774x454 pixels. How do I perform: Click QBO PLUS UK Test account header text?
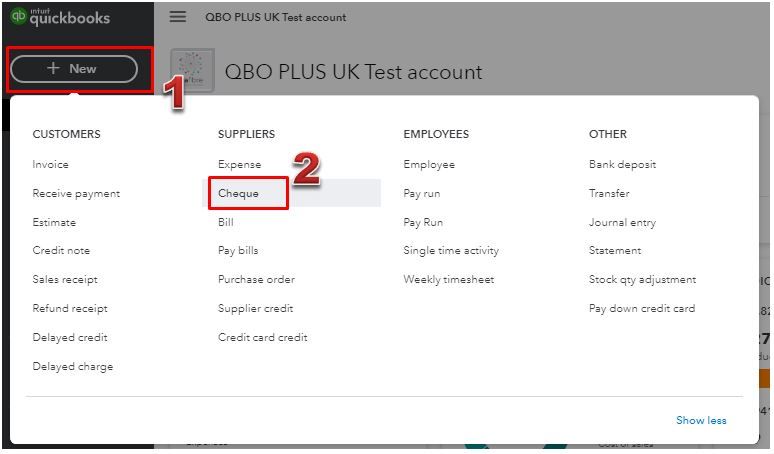[x=275, y=17]
